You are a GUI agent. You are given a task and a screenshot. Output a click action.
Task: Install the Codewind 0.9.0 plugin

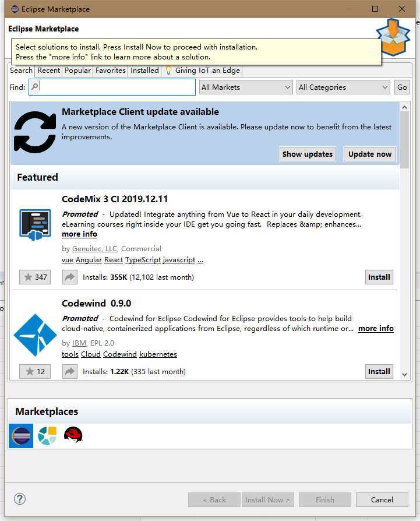pyautogui.click(x=379, y=371)
